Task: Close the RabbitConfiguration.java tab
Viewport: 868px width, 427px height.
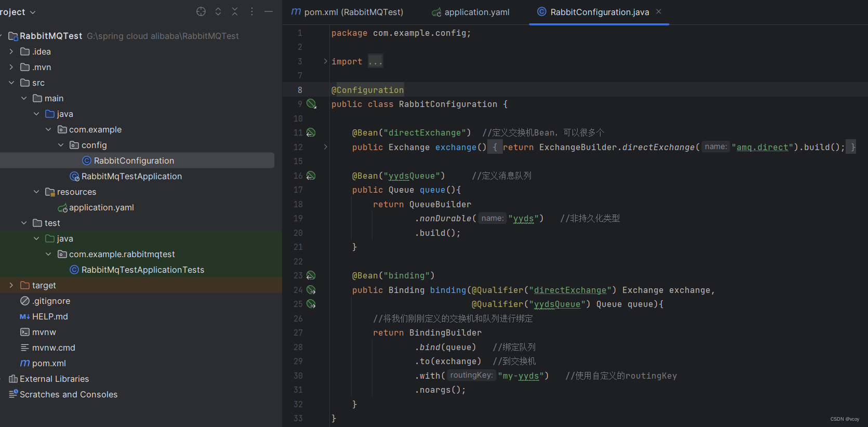Action: pos(659,11)
